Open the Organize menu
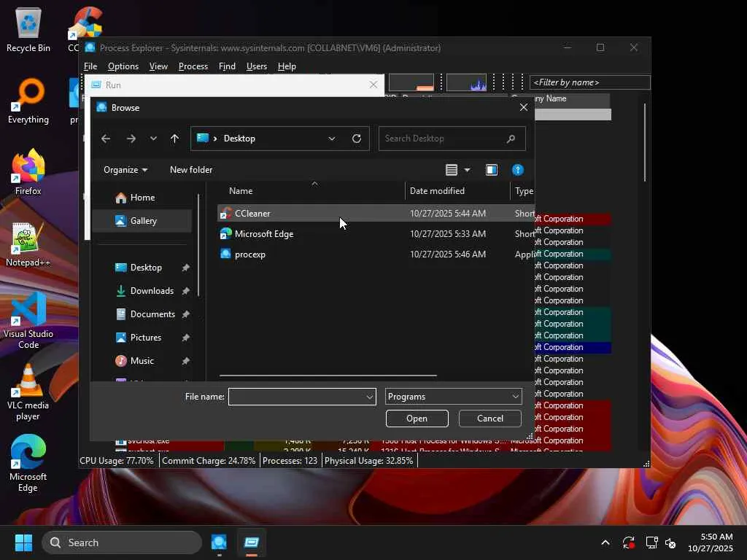The image size is (747, 560). click(125, 170)
